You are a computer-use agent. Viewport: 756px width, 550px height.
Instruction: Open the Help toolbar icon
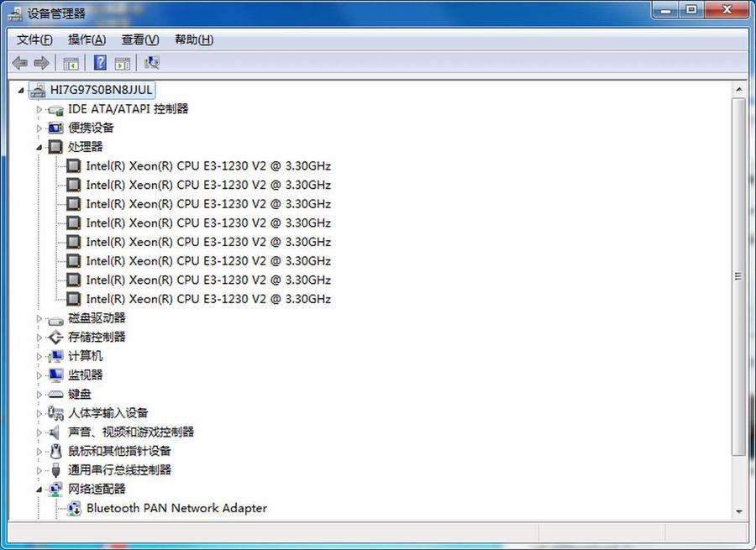tap(100, 63)
